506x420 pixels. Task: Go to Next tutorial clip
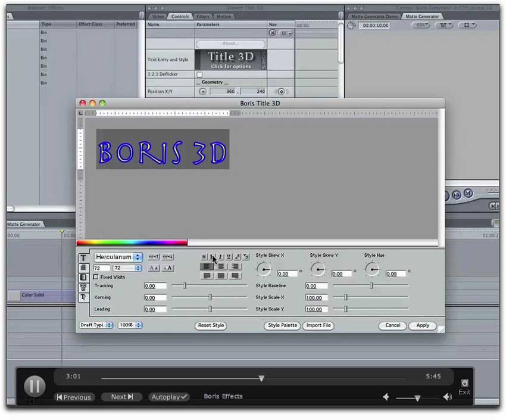tap(121, 397)
